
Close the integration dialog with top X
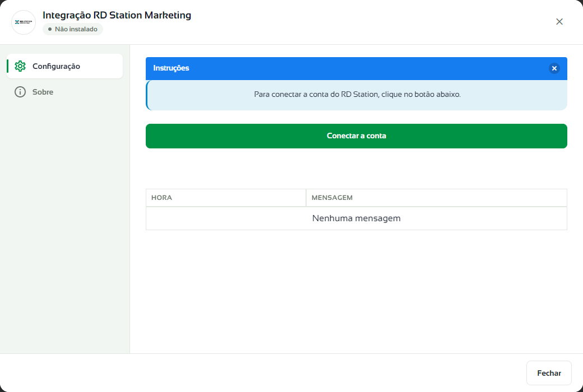click(559, 21)
